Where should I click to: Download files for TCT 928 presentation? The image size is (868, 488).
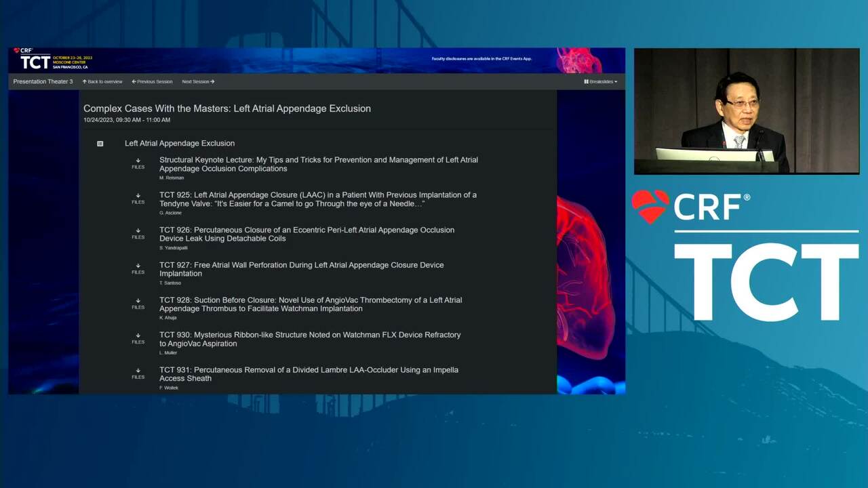[x=138, y=304]
